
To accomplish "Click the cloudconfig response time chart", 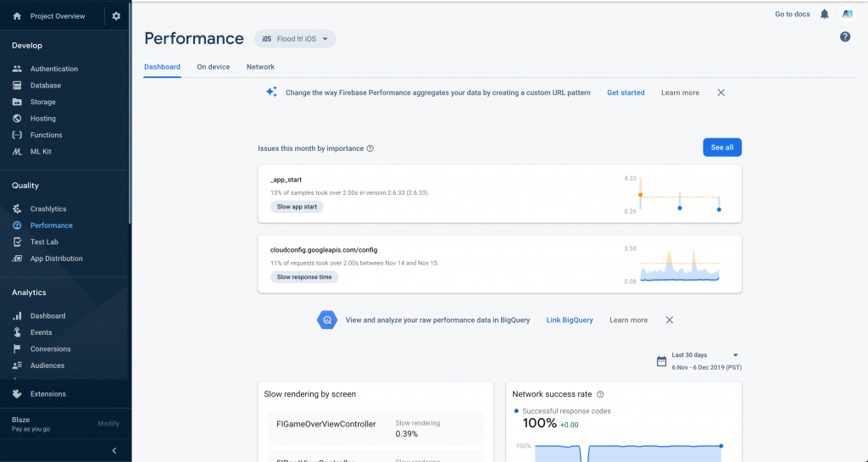I will 680,265.
